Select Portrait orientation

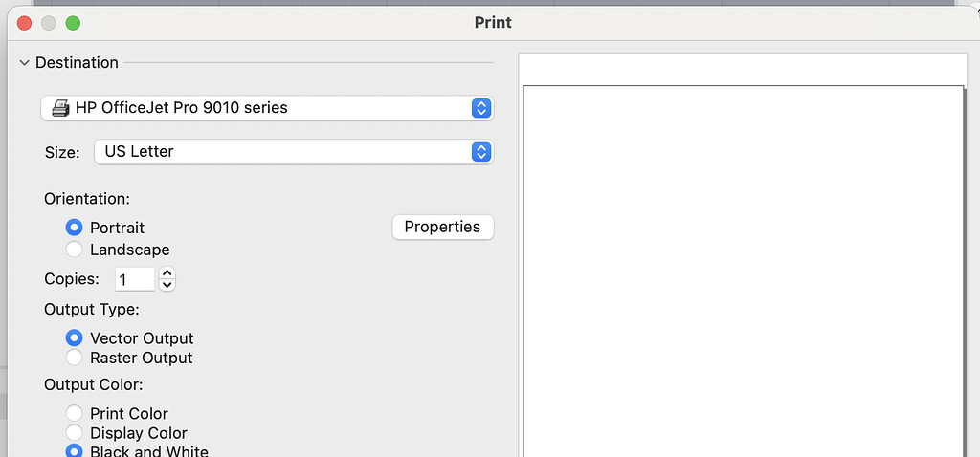point(74,228)
